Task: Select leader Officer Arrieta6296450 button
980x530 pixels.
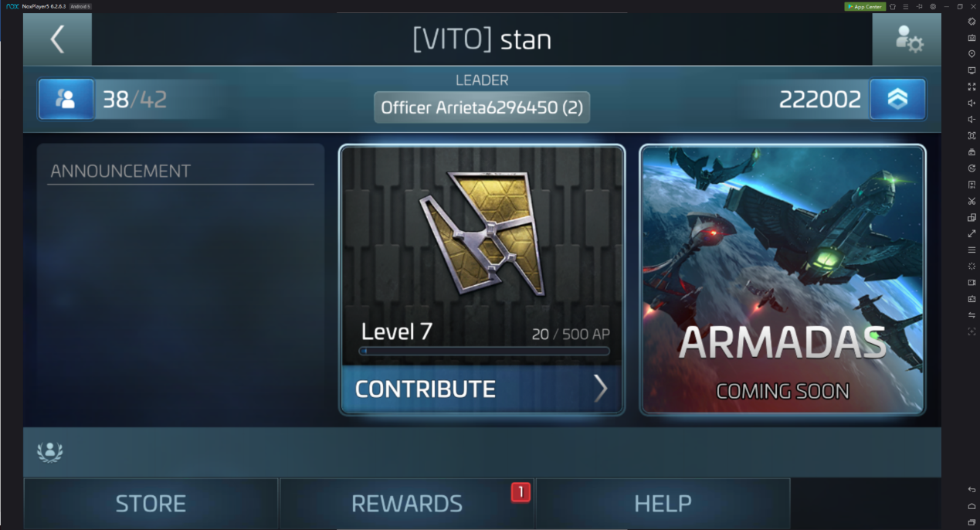Action: 482,107
